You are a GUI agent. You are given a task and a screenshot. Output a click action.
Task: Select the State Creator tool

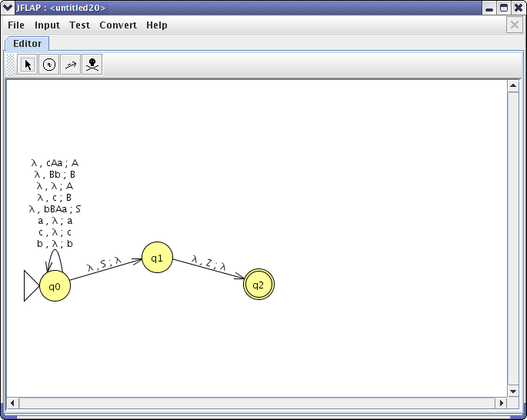[49, 65]
